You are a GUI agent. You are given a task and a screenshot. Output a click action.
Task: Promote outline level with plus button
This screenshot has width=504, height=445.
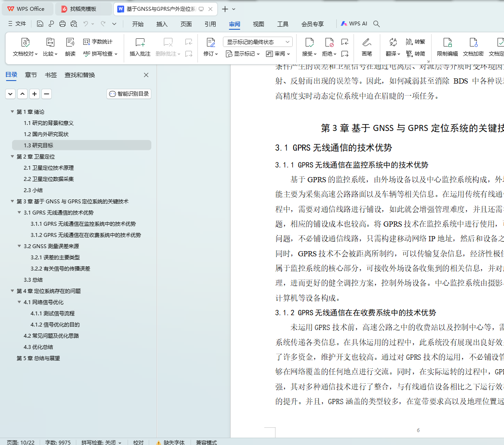pyautogui.click(x=34, y=94)
